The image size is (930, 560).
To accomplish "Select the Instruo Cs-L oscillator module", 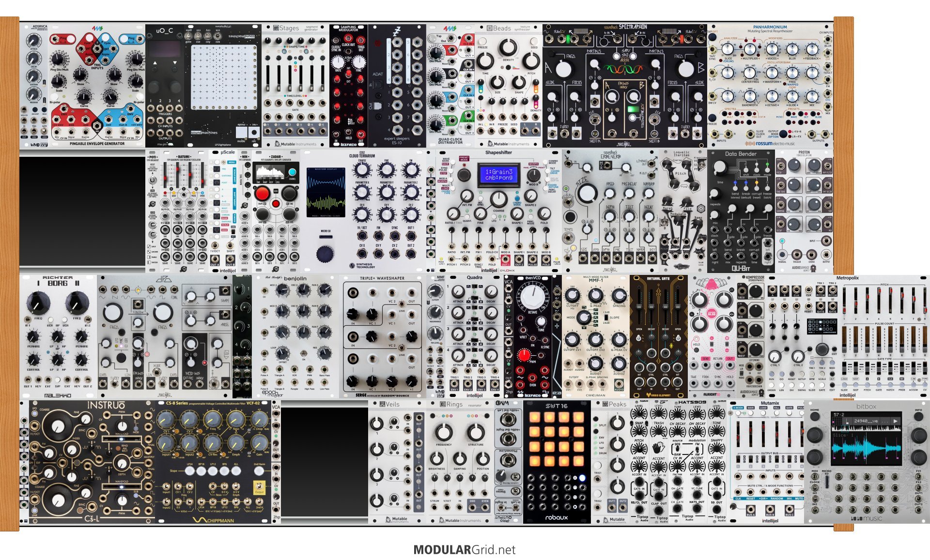I will point(92,462).
